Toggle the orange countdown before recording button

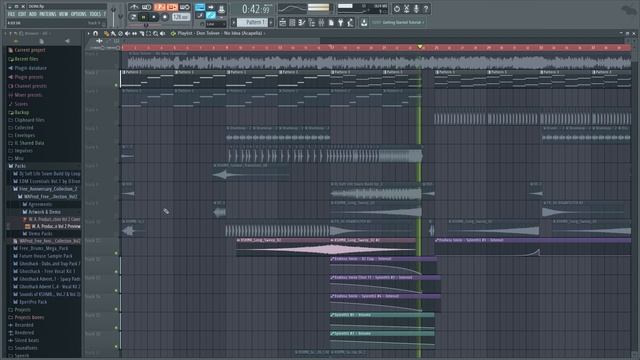(x=159, y=7)
